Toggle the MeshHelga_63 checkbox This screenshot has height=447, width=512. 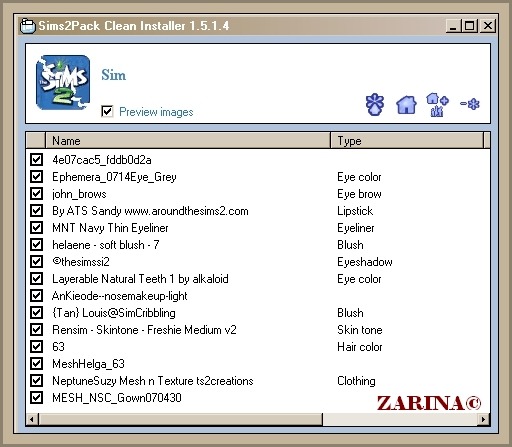coord(36,364)
